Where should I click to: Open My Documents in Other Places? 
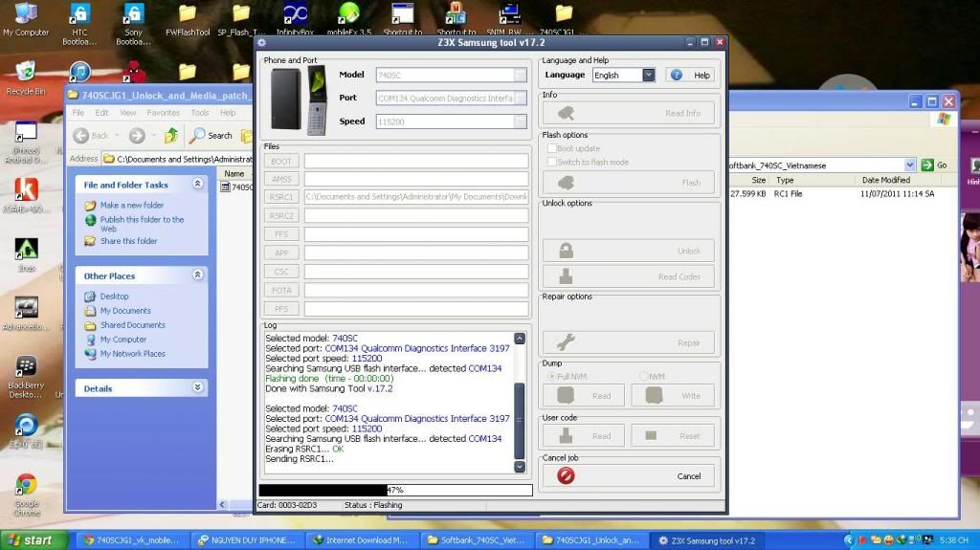pos(125,311)
